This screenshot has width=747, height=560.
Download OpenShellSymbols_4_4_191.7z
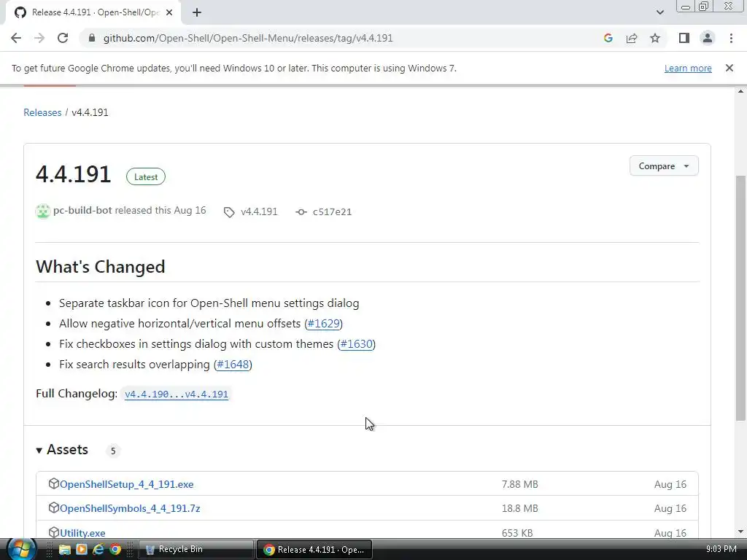pos(130,508)
